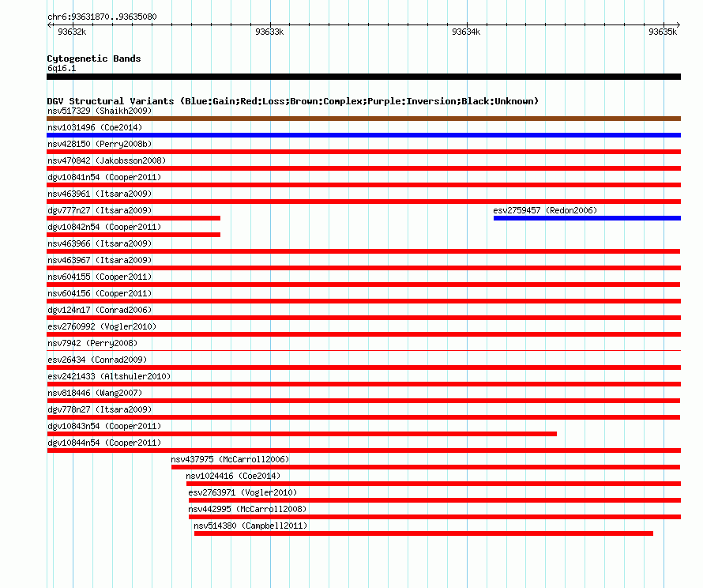The height and width of the screenshot is (588, 703).
Task: Click dgv124n17 (Conrad2006) label
Action: pos(100,310)
